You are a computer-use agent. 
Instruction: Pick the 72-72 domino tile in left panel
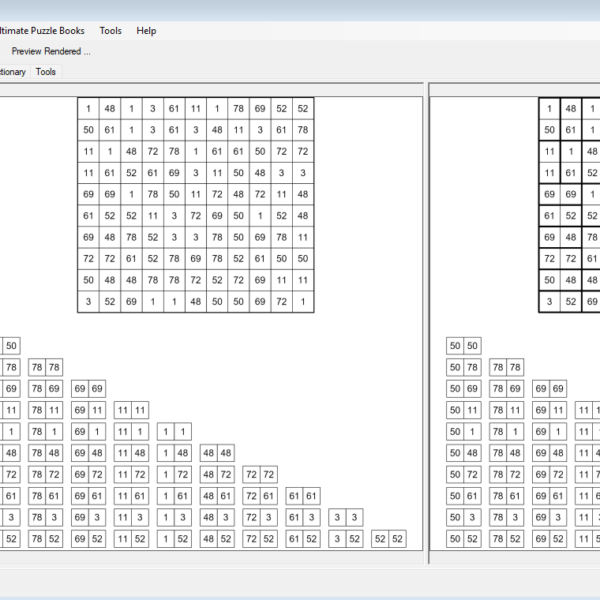(260, 474)
